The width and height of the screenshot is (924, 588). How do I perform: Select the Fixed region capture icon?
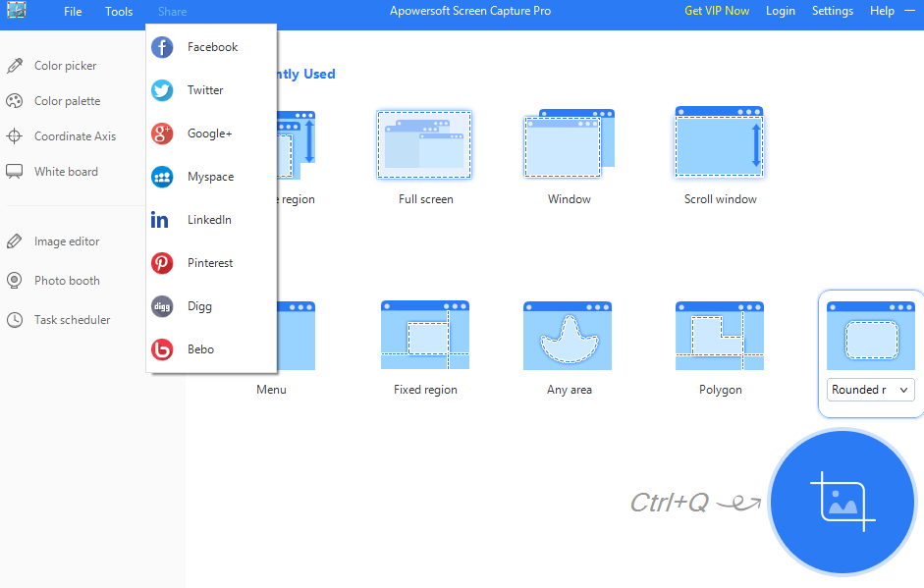coord(425,336)
